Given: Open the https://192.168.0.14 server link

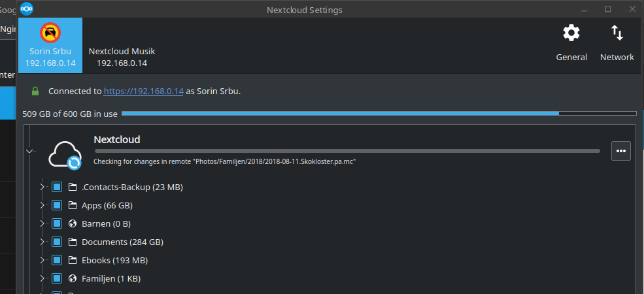Looking at the screenshot, I should click(x=143, y=91).
